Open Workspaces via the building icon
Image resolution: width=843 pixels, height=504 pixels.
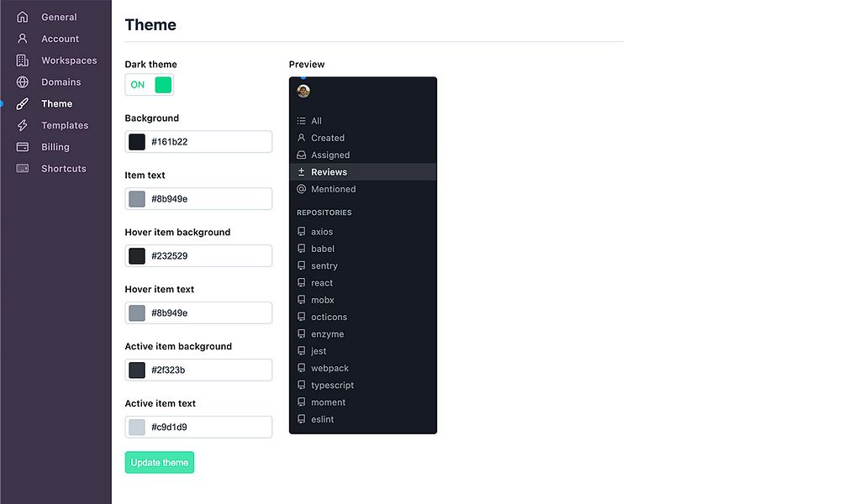(x=22, y=60)
